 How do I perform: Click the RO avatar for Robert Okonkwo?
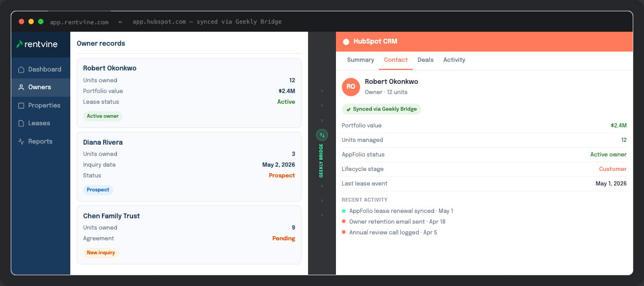351,86
